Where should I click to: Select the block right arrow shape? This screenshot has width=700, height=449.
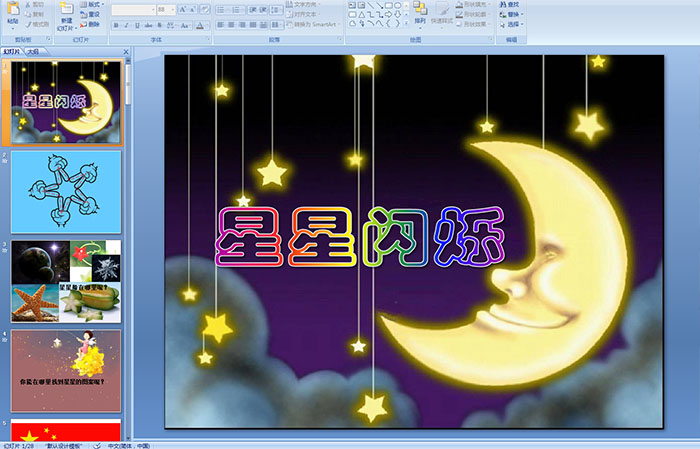tap(388, 14)
